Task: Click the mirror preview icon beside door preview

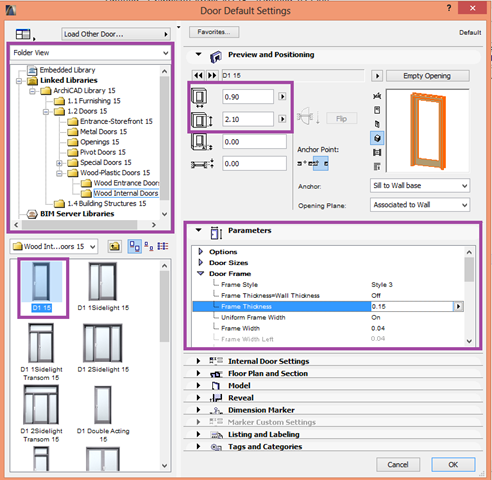Action: point(377,96)
